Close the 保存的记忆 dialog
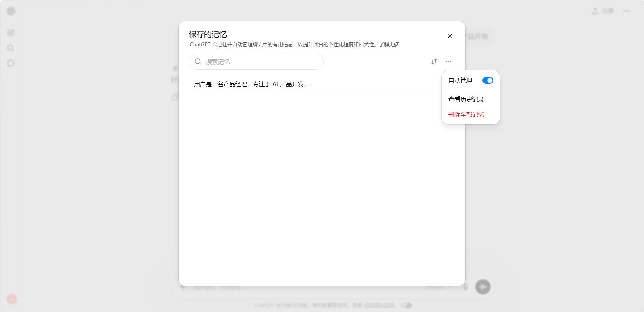Image resolution: width=644 pixels, height=312 pixels. (450, 36)
